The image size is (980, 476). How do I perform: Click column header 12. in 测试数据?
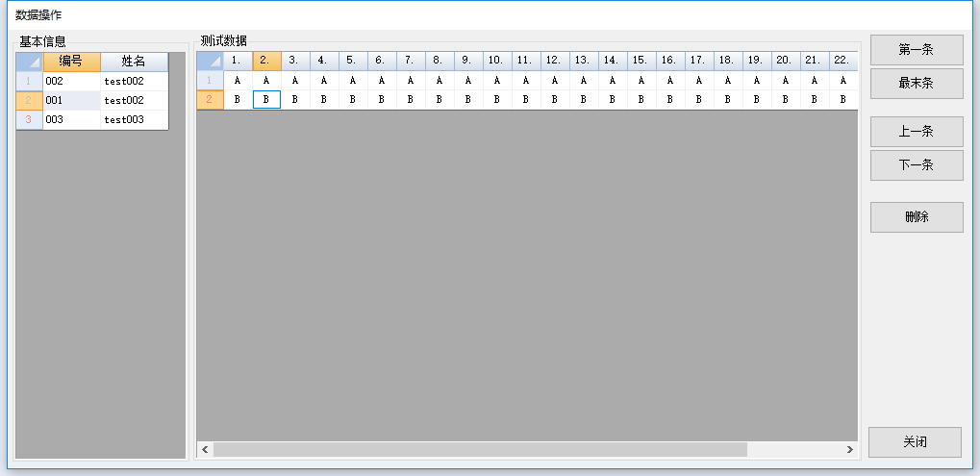pyautogui.click(x=555, y=62)
